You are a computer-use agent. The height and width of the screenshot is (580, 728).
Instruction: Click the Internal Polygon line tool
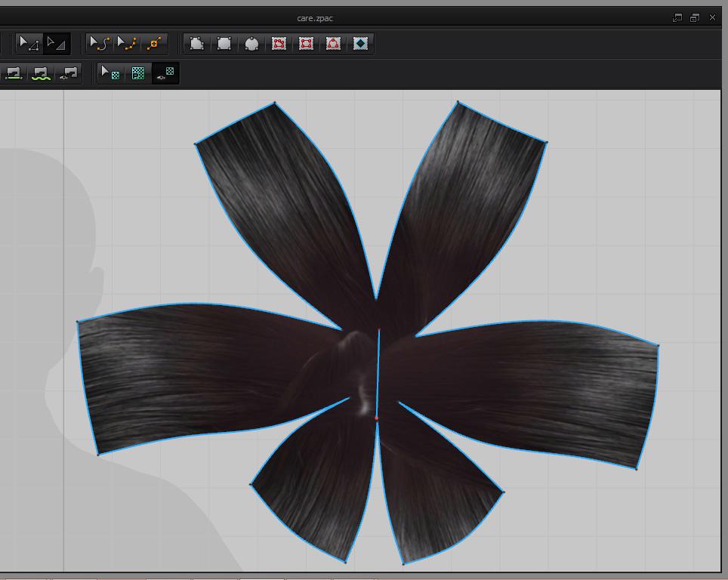(x=279, y=44)
